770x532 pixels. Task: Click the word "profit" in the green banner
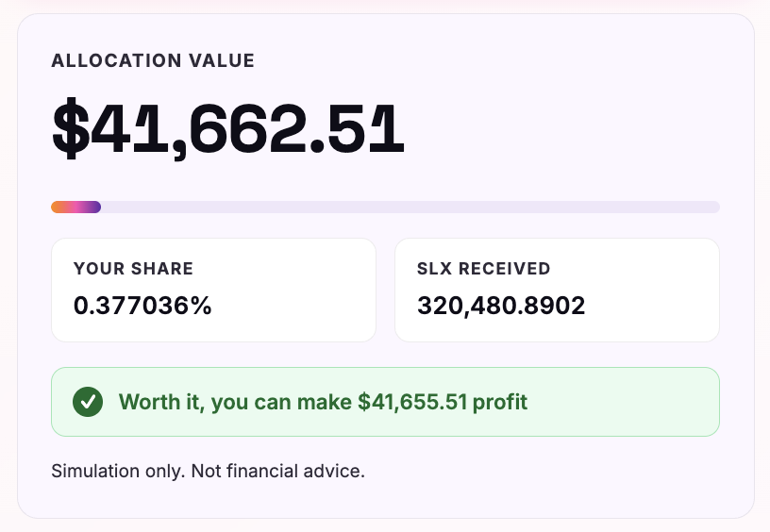tap(500, 402)
